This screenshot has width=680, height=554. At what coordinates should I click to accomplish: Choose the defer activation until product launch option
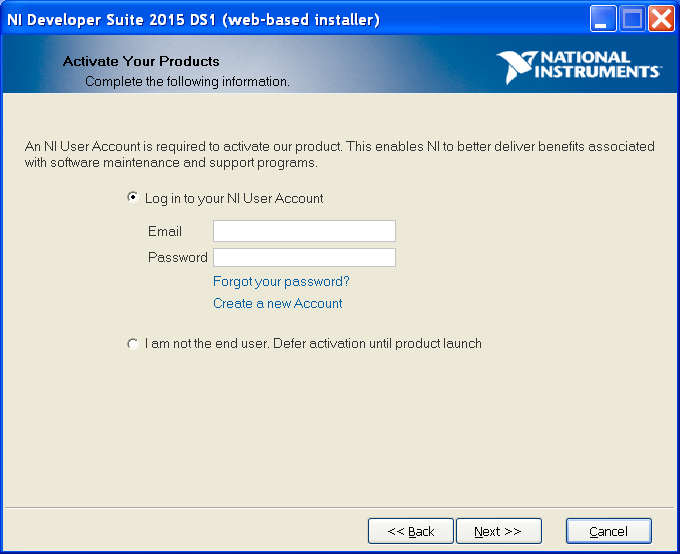133,343
